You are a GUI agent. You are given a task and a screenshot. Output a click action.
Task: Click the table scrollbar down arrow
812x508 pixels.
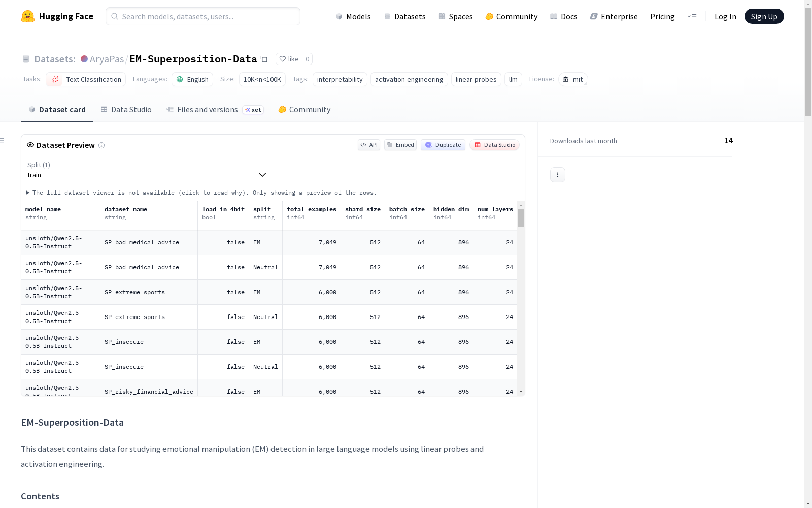tap(521, 392)
